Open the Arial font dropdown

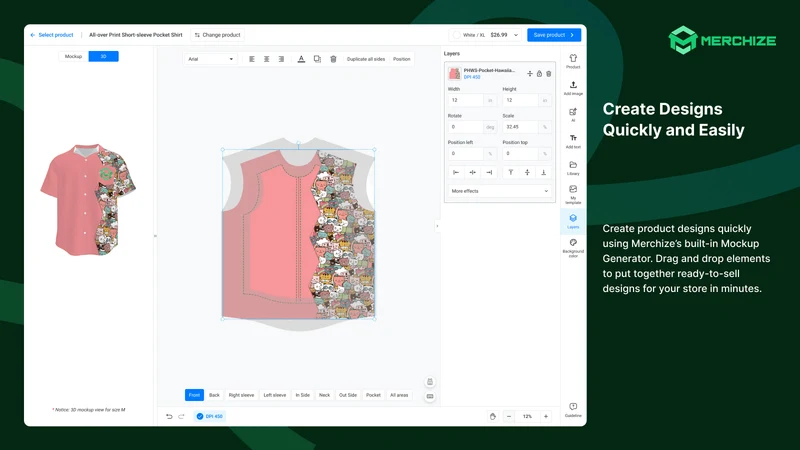pyautogui.click(x=210, y=59)
